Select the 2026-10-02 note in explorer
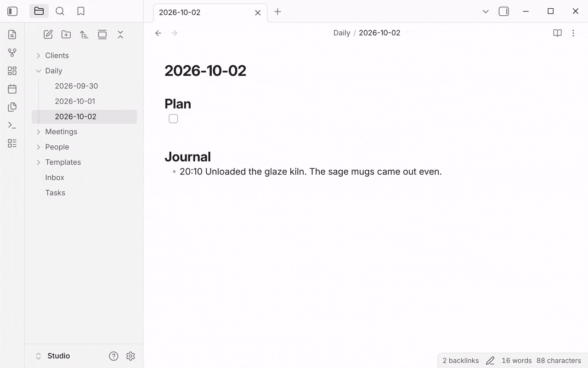Viewport: 588px width, 368px height. point(84,116)
